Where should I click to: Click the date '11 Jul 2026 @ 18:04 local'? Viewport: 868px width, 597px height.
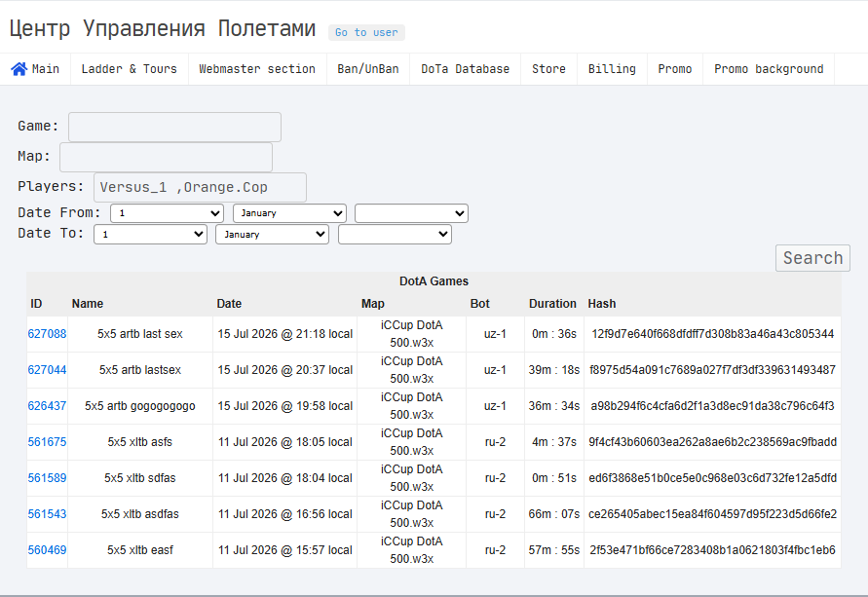tap(285, 477)
